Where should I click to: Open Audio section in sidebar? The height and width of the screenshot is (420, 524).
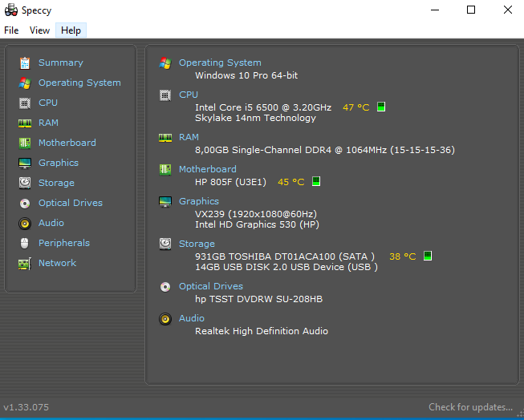click(51, 223)
